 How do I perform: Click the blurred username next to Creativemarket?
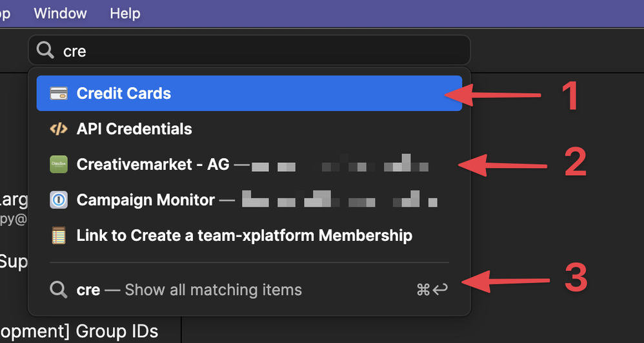tap(340, 165)
